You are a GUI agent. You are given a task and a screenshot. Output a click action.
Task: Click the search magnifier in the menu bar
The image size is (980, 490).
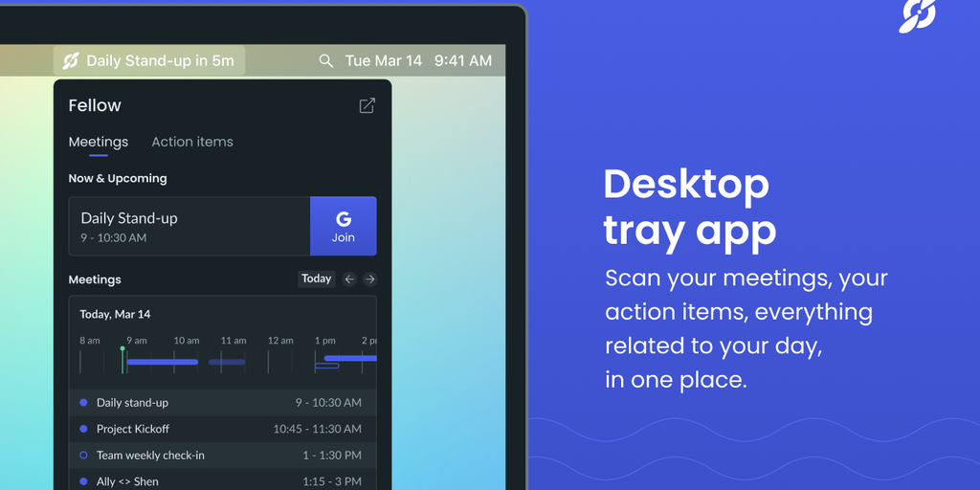coord(325,60)
